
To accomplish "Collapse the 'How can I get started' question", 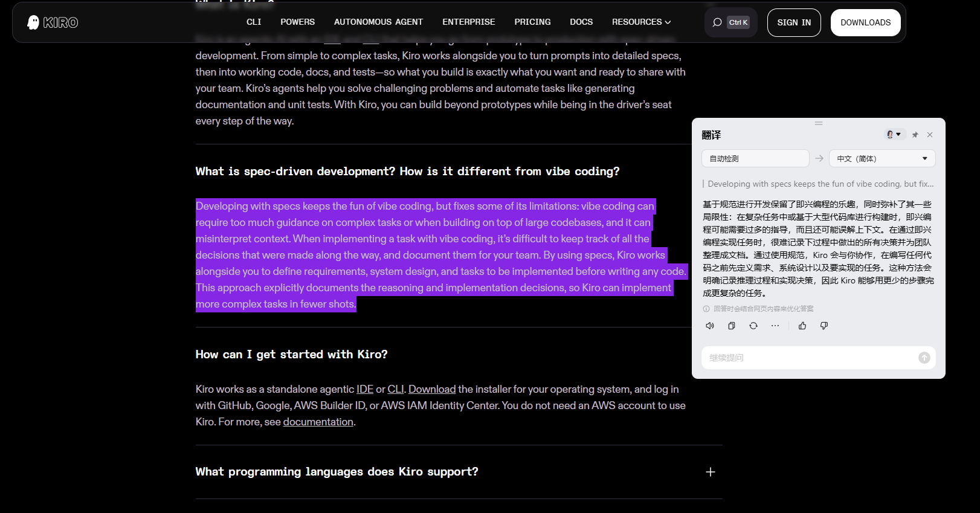I will (291, 355).
